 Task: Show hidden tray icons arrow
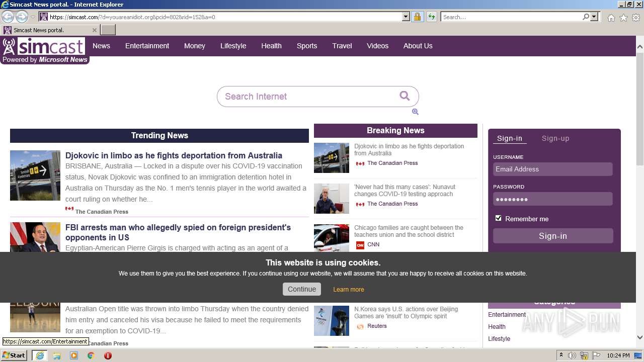tap(561, 355)
